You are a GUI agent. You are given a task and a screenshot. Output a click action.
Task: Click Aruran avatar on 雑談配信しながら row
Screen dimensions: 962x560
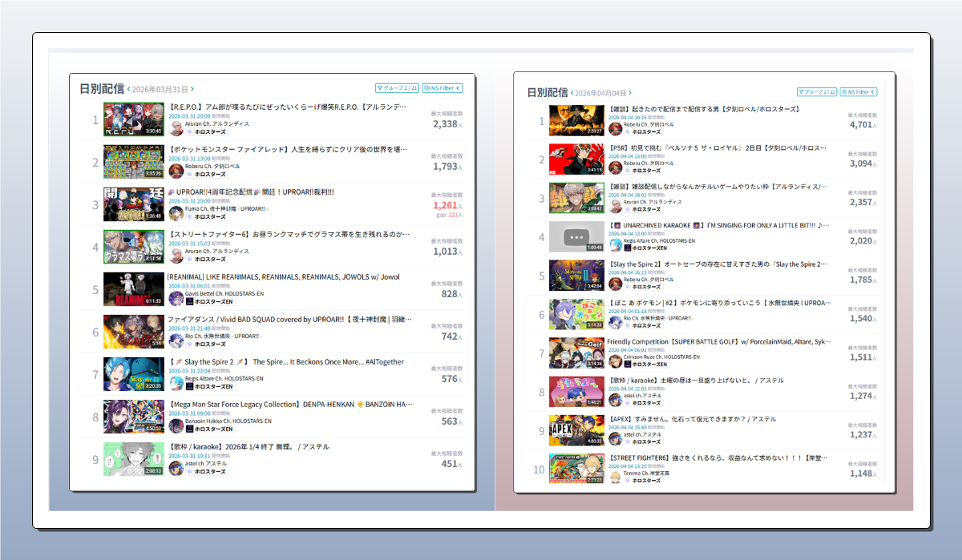[616, 206]
